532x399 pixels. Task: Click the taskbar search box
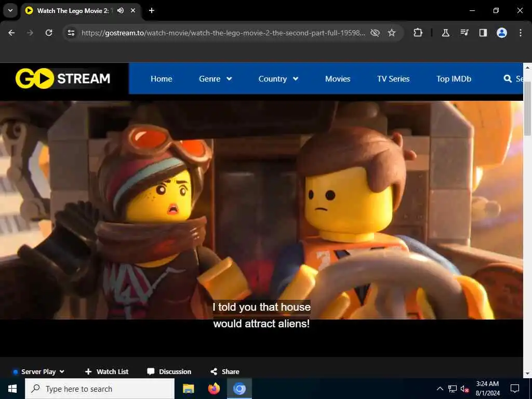(x=100, y=389)
